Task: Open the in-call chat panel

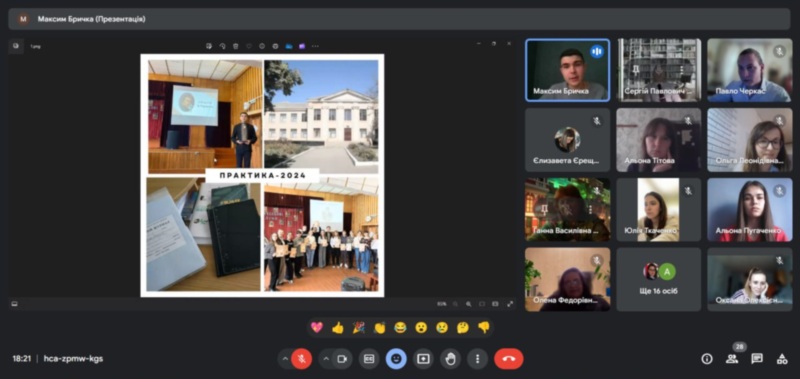Action: point(757,359)
